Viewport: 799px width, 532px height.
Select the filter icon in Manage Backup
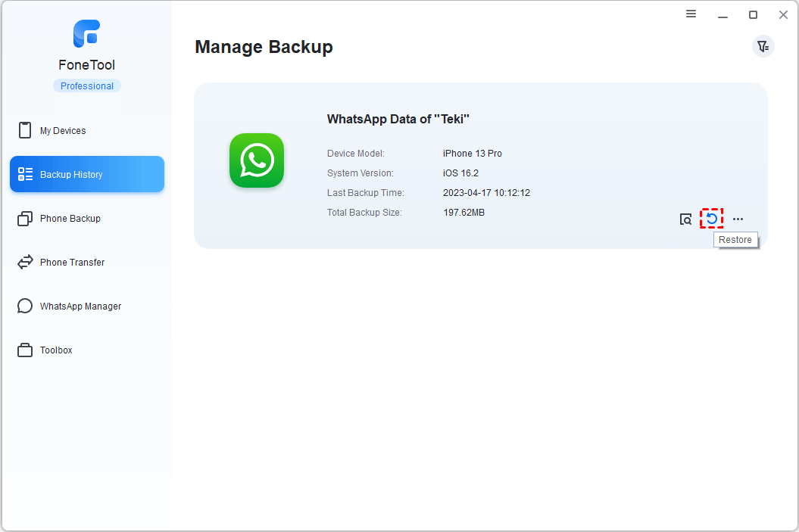click(763, 46)
